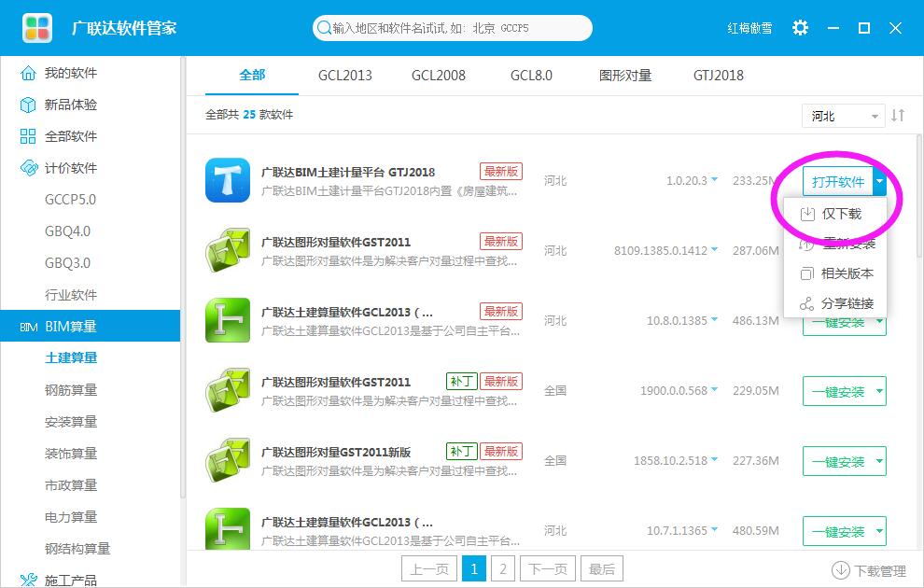Click the software list vertical scrollbar
The image size is (924, 588).
point(920,196)
